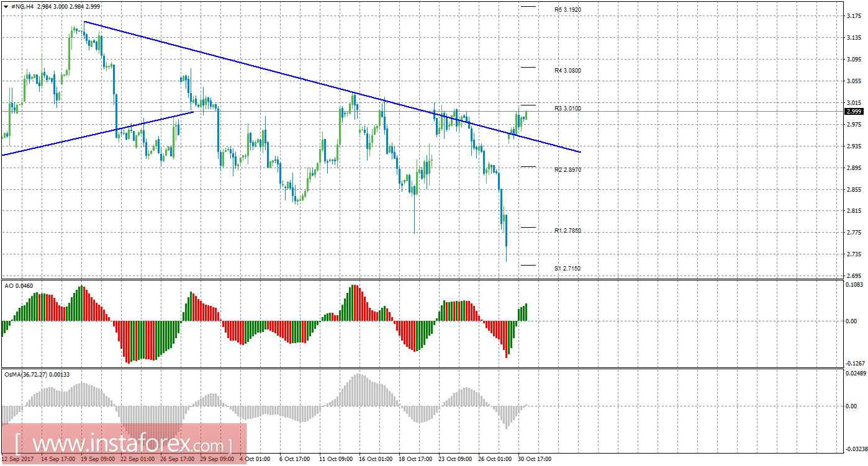Click price axis value 2.735
This screenshot has width=868, height=466.
pyautogui.click(x=854, y=254)
